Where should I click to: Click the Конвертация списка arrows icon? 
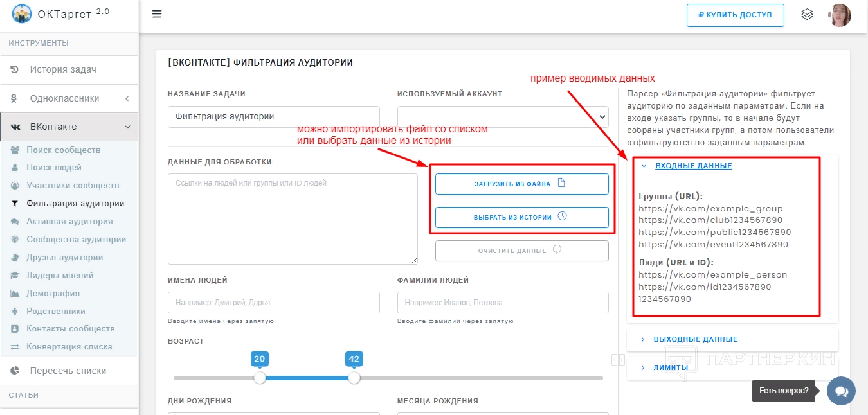[x=15, y=347]
